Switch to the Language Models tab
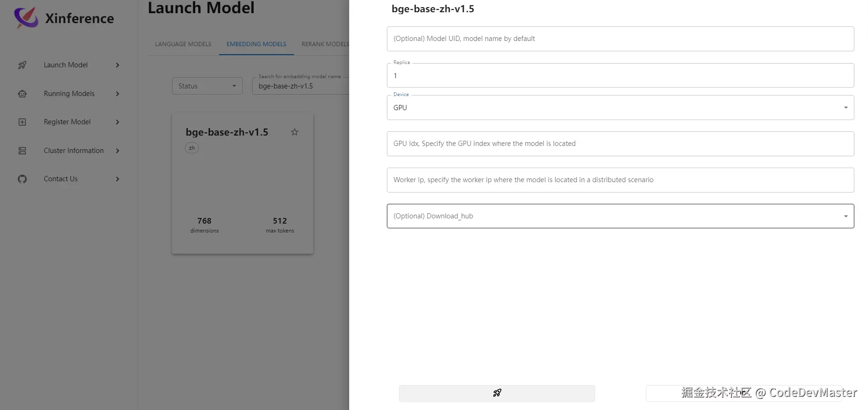The image size is (868, 410). [x=183, y=44]
